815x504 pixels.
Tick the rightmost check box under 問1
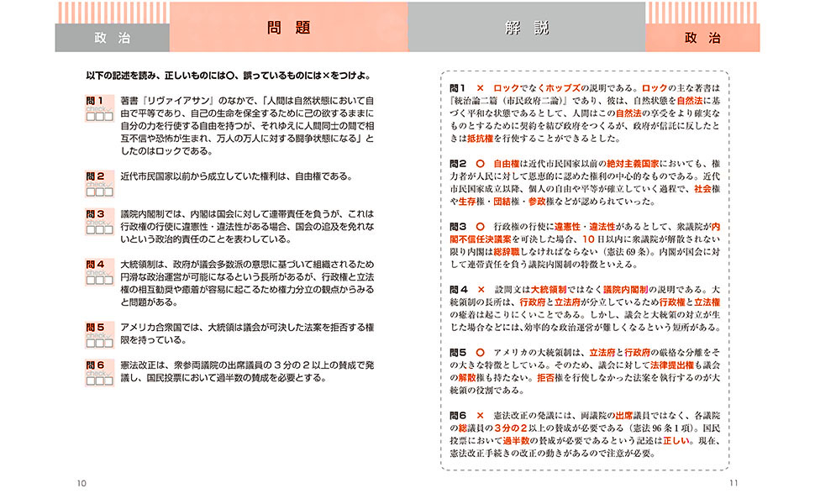pyautogui.click(x=108, y=117)
